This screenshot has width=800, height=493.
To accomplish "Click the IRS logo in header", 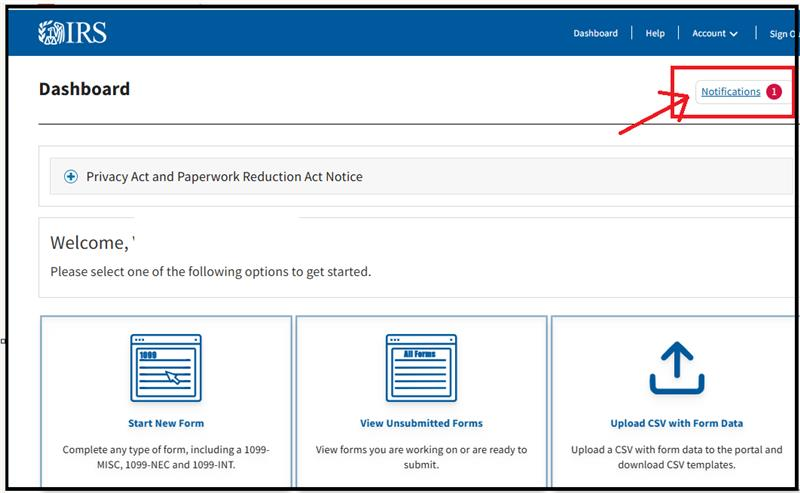I will (x=72, y=33).
